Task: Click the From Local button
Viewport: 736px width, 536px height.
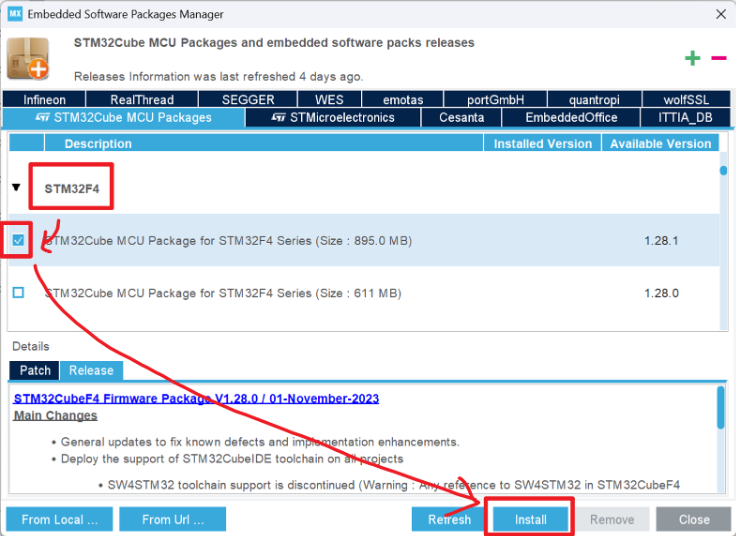Action: (60, 519)
